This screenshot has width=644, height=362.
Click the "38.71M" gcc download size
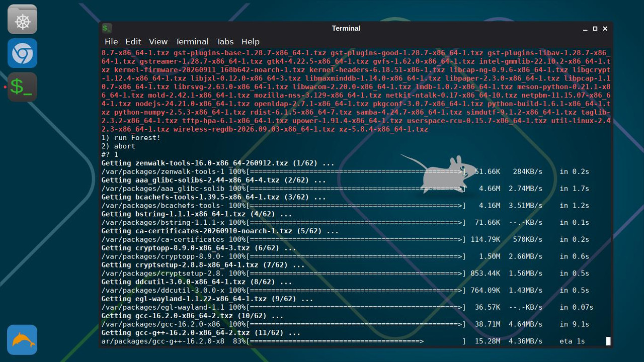tap(488, 324)
